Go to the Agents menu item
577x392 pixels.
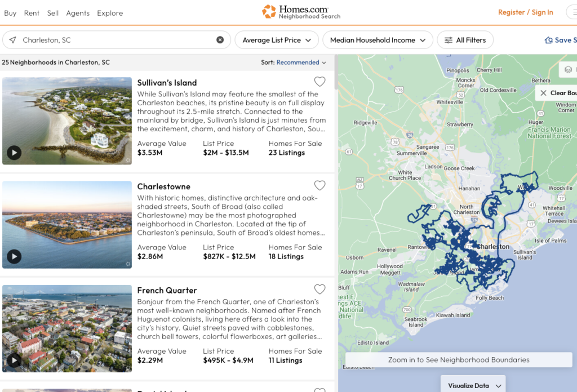click(78, 13)
